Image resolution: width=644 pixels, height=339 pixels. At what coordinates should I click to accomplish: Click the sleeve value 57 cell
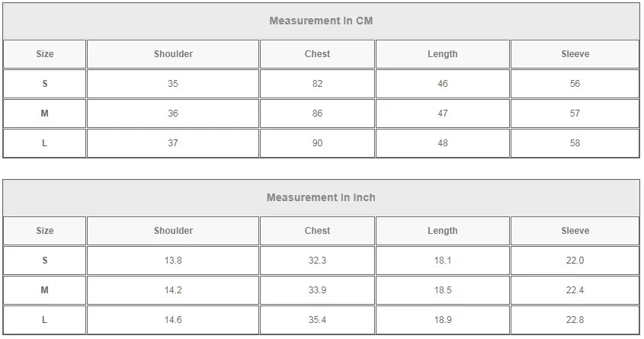point(575,114)
